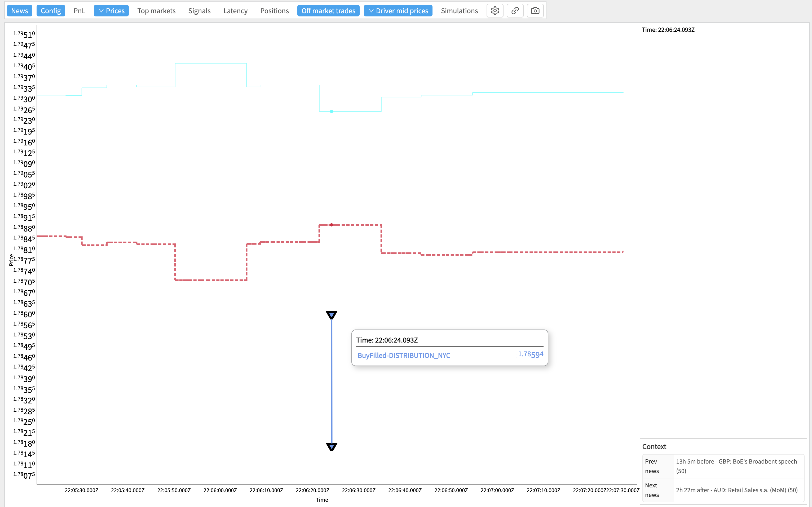Click the red data point on bid line

tap(331, 225)
